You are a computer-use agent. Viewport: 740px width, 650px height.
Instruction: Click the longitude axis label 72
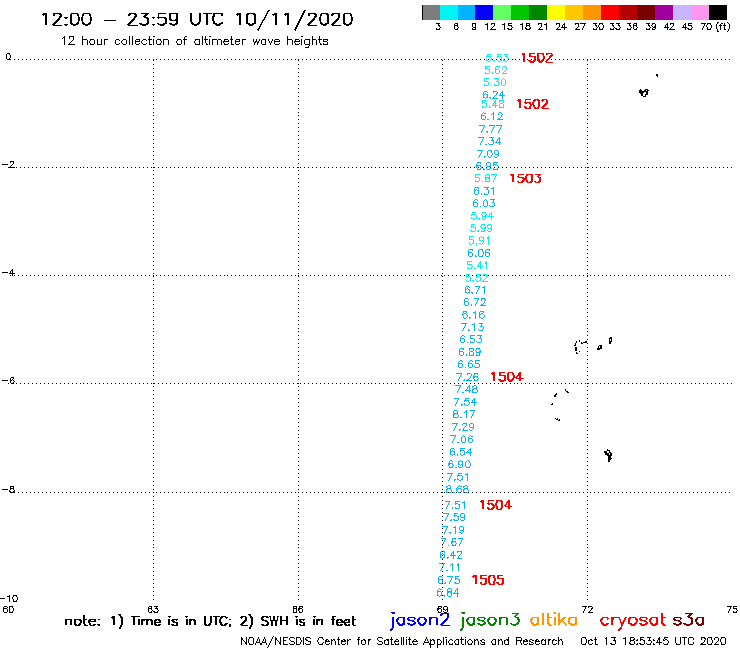(x=587, y=609)
